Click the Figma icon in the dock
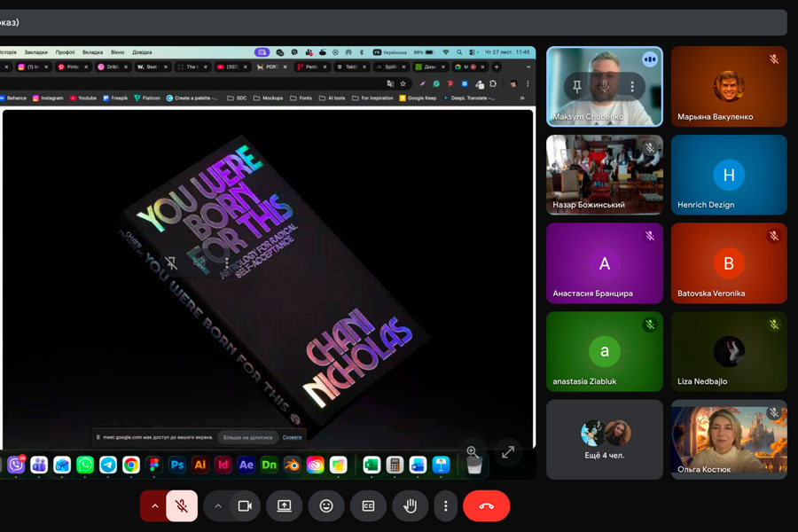This screenshot has width=798, height=532. click(x=154, y=465)
